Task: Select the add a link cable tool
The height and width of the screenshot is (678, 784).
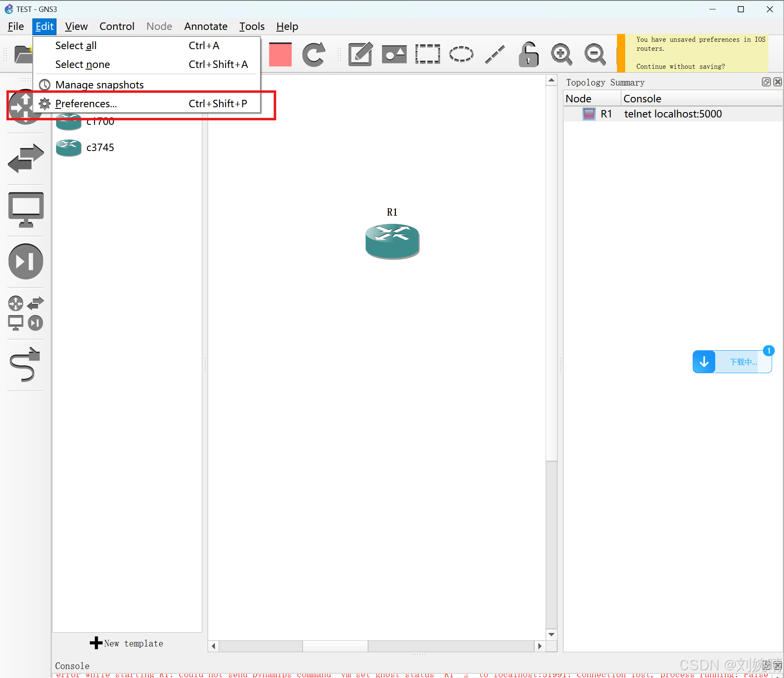Action: pos(25,365)
